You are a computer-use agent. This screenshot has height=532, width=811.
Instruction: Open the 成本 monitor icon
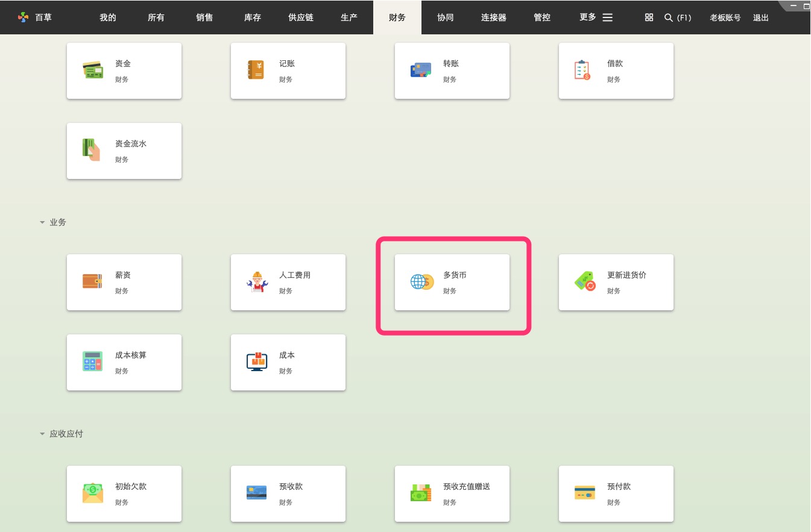(x=257, y=361)
